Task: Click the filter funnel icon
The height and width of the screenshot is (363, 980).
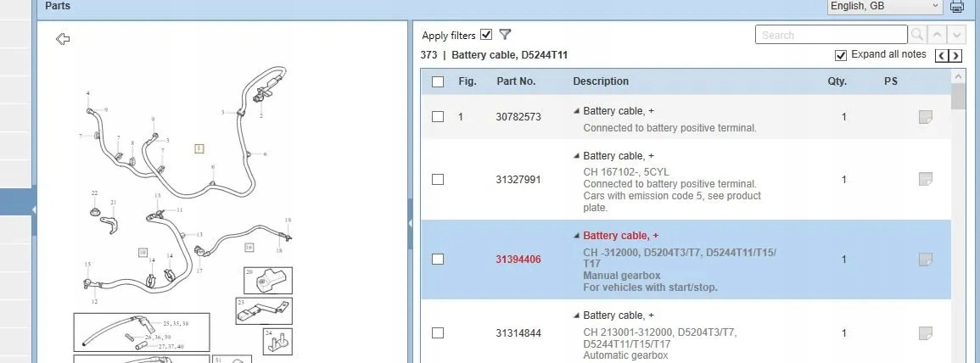Action: (505, 35)
